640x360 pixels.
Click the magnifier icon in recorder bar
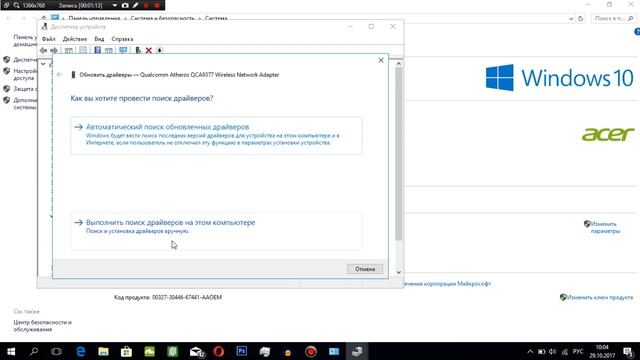coord(16,5)
